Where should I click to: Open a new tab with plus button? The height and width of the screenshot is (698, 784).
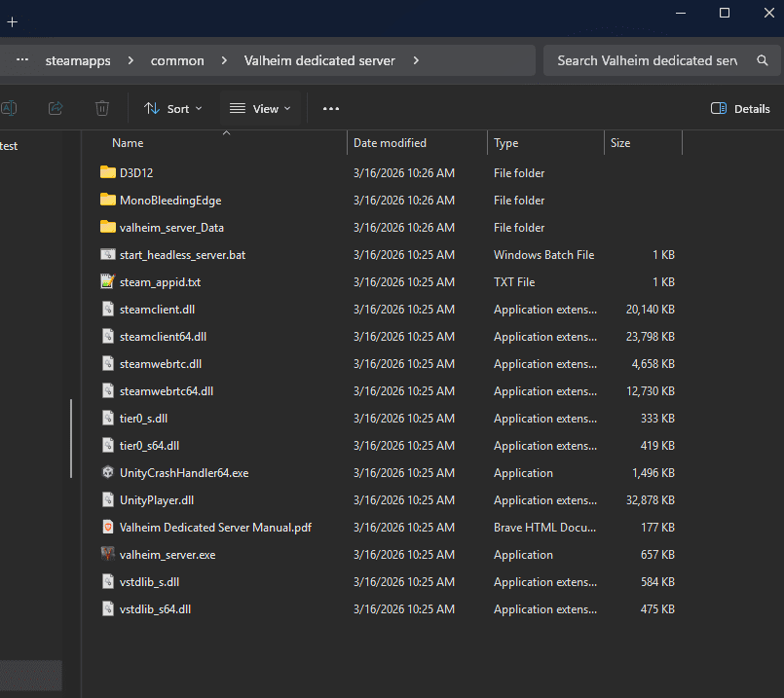13,21
